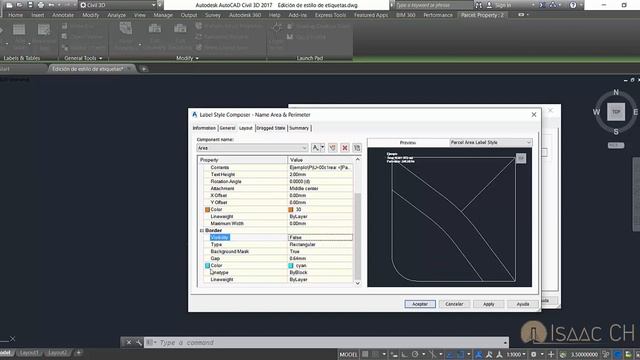This screenshot has width=640, height=360.
Task: Expand the Modify panel arrow
Action: [198, 58]
